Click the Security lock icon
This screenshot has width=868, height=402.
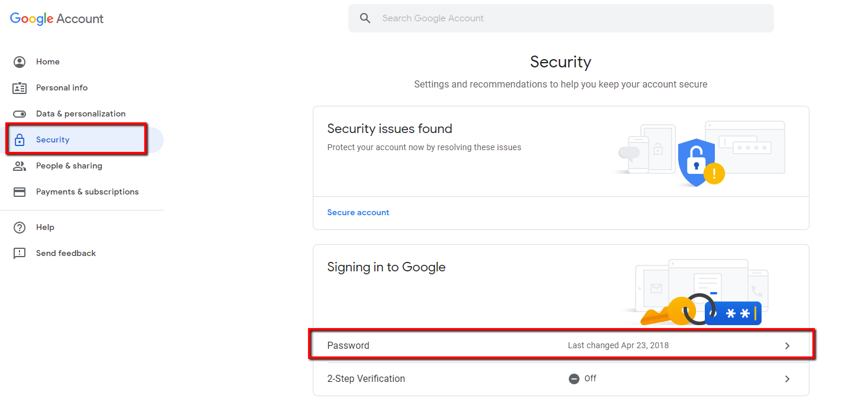[x=20, y=140]
